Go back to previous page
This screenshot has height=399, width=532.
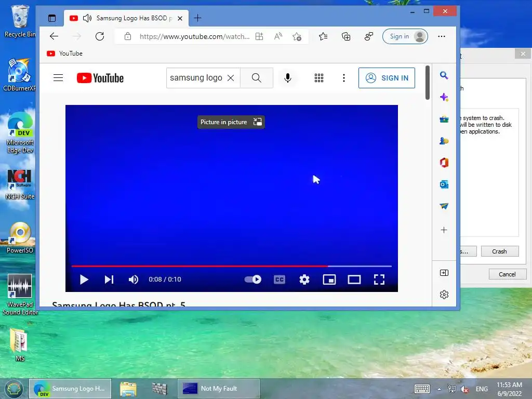coord(54,36)
